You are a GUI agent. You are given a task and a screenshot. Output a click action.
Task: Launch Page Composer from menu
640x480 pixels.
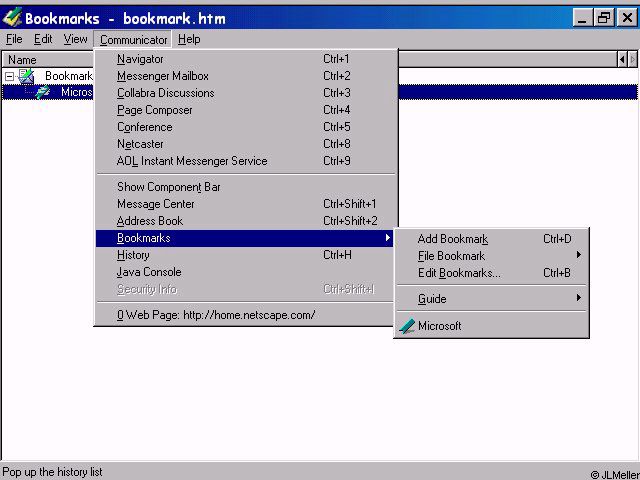click(x=246, y=110)
